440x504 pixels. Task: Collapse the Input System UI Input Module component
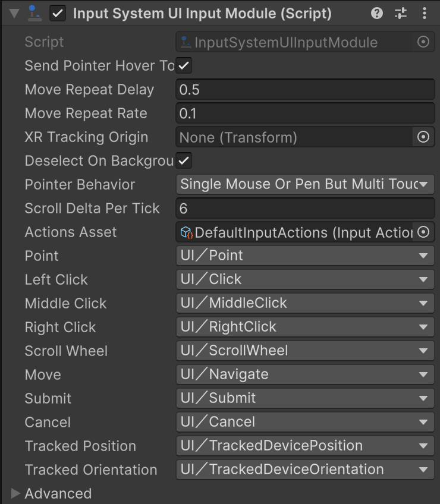pos(14,14)
